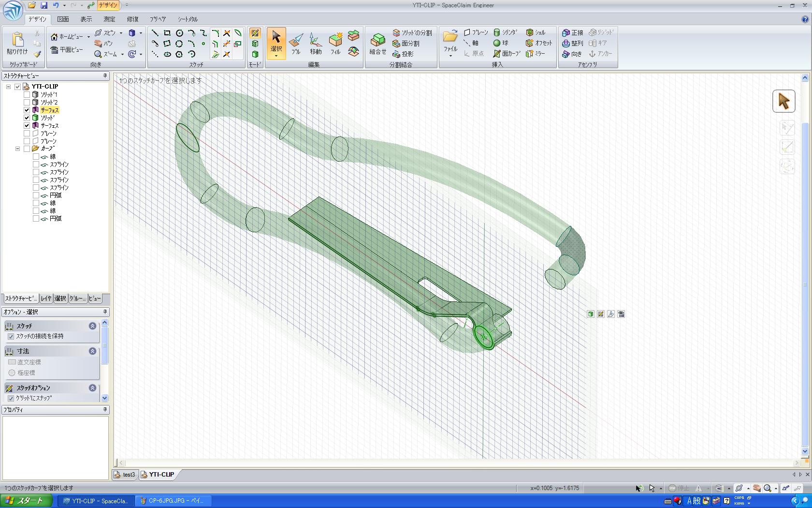Click the 移動 (Move) tool icon

(x=316, y=44)
